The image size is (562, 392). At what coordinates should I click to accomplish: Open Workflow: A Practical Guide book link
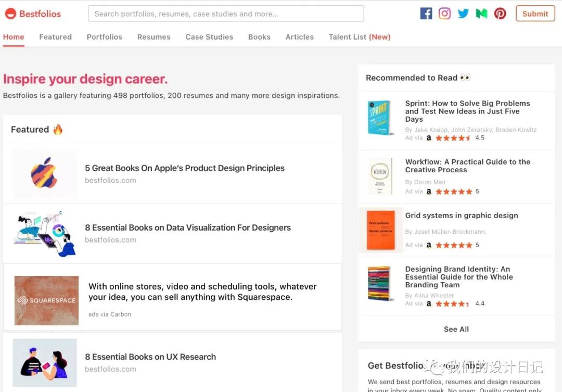coord(468,166)
